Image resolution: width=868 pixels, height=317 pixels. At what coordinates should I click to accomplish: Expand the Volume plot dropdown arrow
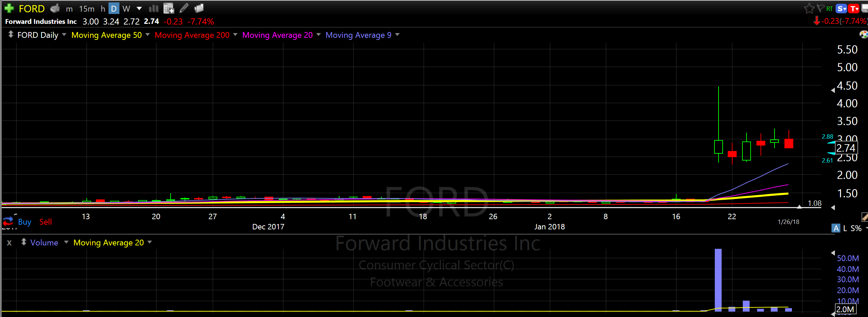coord(66,242)
